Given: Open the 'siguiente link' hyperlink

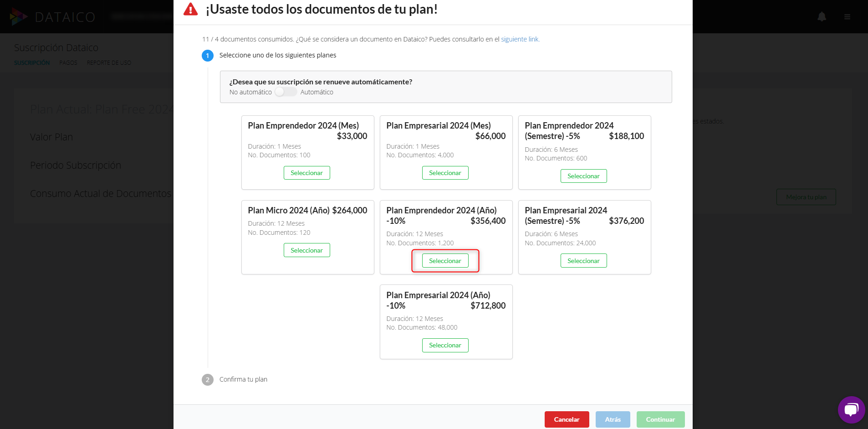Looking at the screenshot, I should tap(520, 39).
